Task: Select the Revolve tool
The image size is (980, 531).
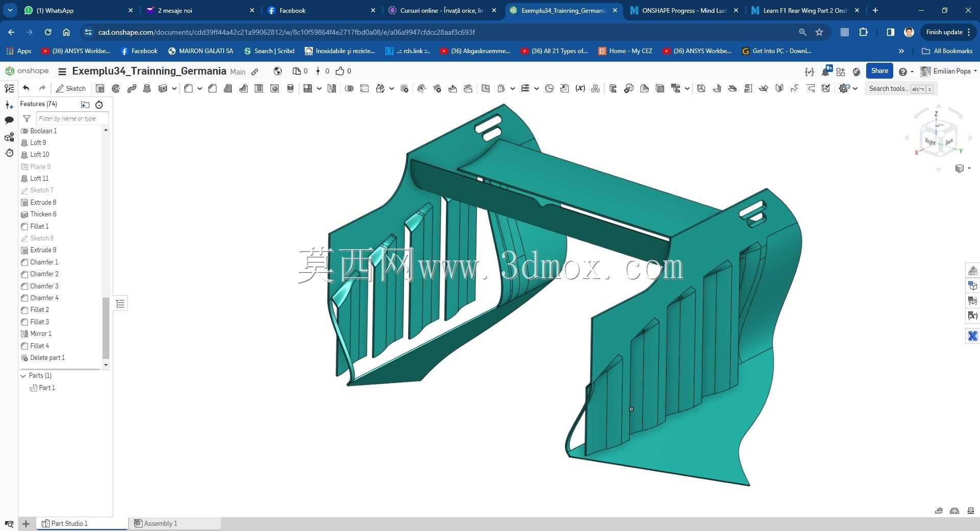Action: [116, 88]
